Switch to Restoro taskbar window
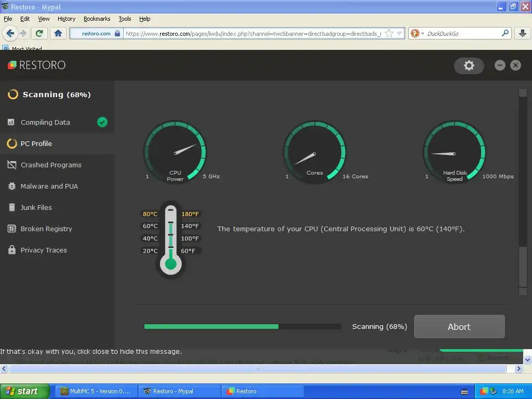This screenshot has width=532, height=399. [x=262, y=391]
